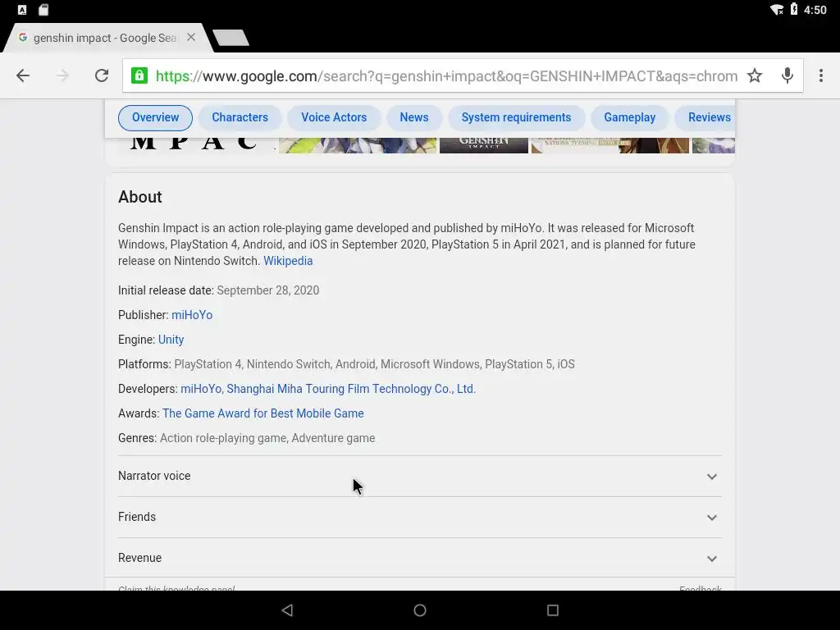This screenshot has width=840, height=630.
Task: Tap the microphone voice search icon
Action: (787, 75)
